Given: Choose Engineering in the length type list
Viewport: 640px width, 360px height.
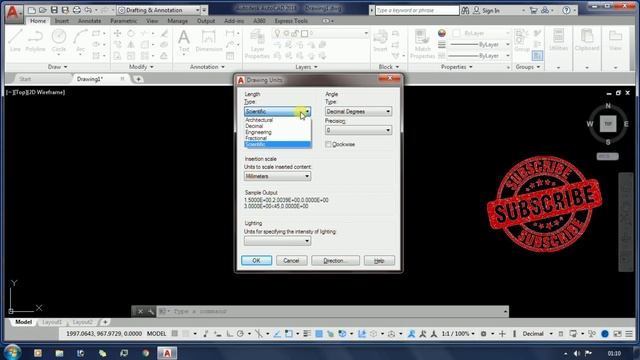Looking at the screenshot, I should pos(278,132).
